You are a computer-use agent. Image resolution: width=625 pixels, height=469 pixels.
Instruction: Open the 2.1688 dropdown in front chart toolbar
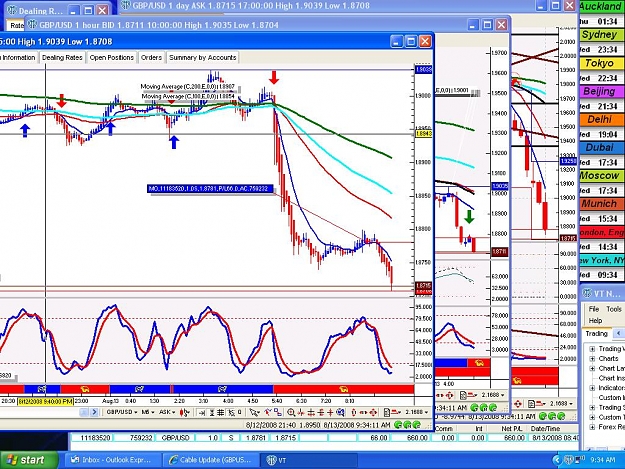[417, 412]
